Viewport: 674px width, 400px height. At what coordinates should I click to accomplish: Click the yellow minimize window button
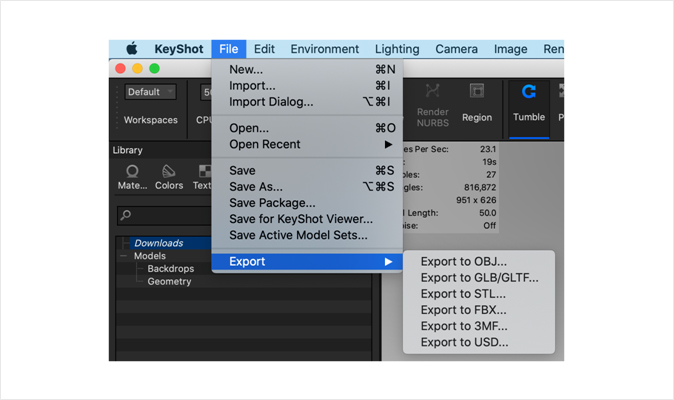[x=137, y=68]
